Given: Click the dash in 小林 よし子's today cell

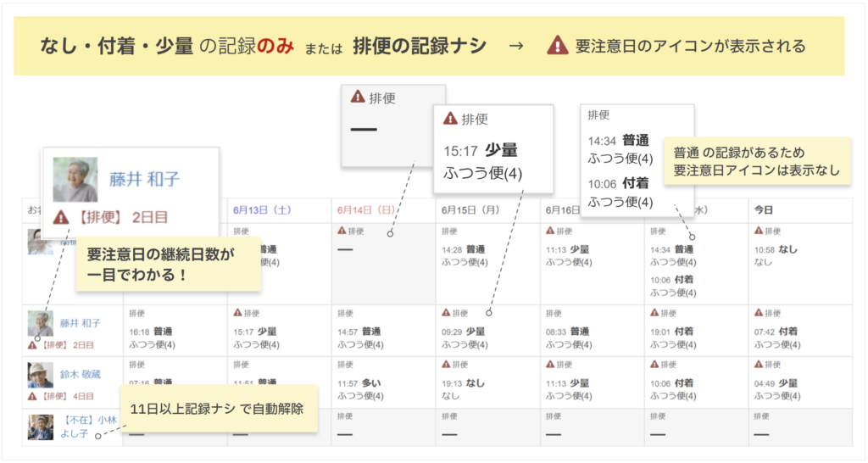Looking at the screenshot, I should 762,435.
